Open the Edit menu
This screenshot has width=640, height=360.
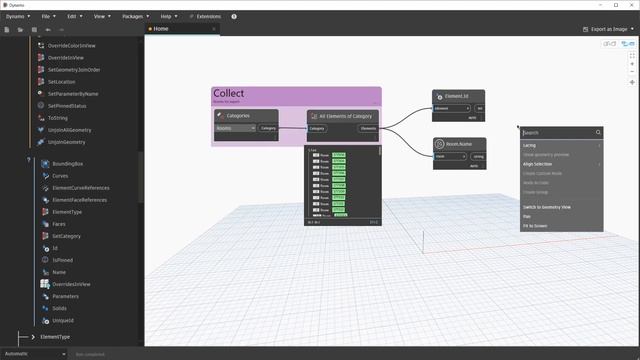[75, 16]
